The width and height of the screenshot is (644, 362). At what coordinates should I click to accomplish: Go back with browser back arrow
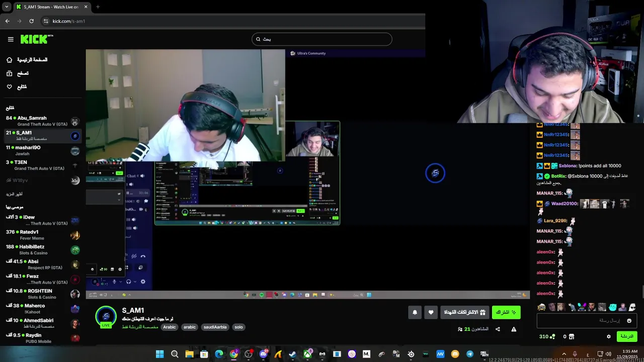[x=7, y=21]
